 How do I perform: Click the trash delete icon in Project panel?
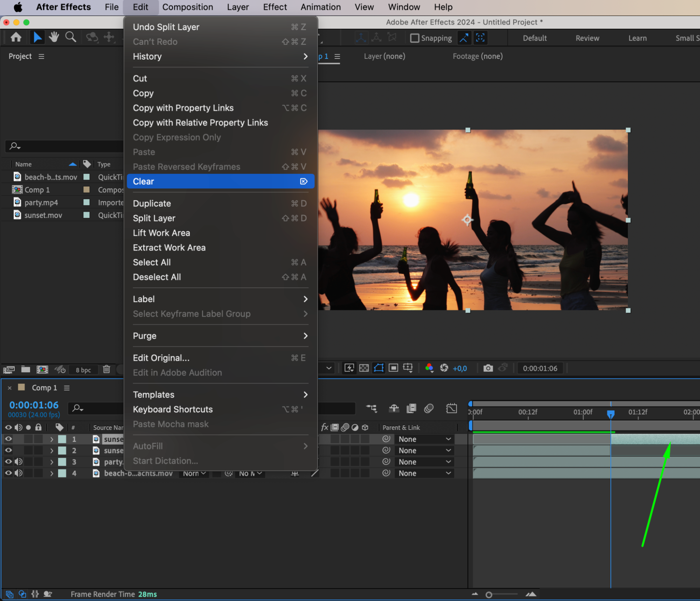[x=106, y=369]
